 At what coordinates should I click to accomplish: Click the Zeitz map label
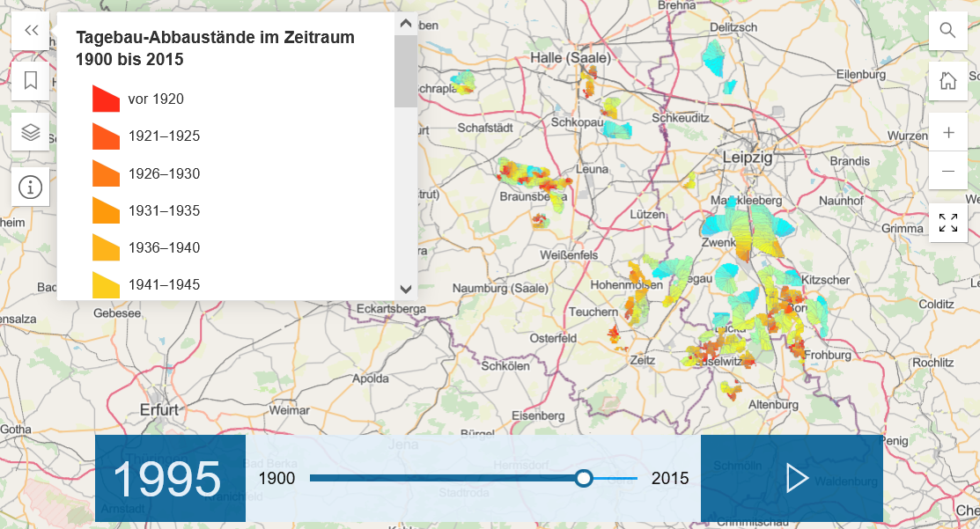tap(643, 360)
